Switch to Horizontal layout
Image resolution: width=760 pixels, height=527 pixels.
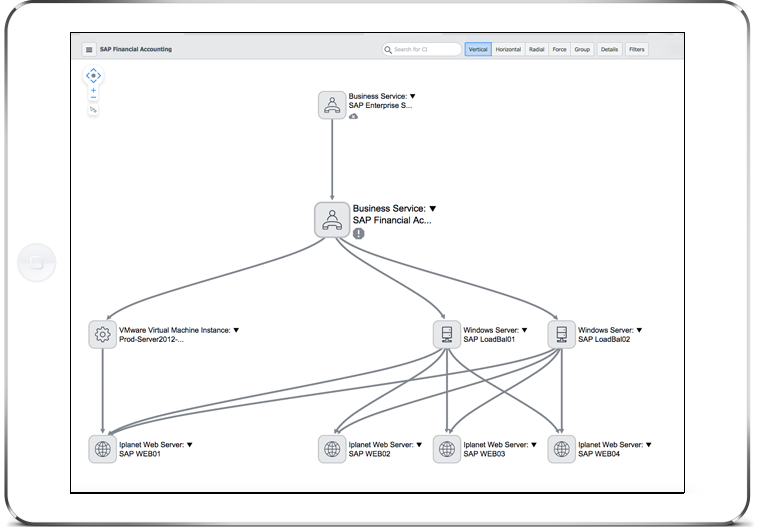[x=508, y=49]
